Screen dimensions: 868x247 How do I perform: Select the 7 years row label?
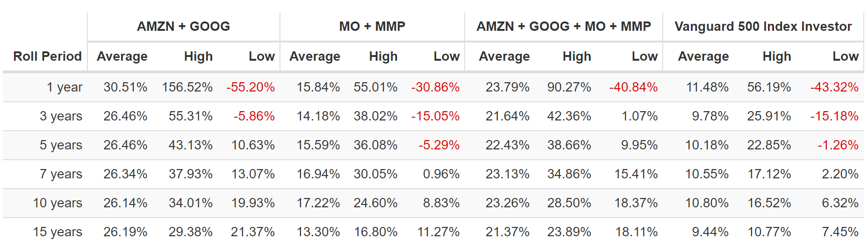[61, 174]
